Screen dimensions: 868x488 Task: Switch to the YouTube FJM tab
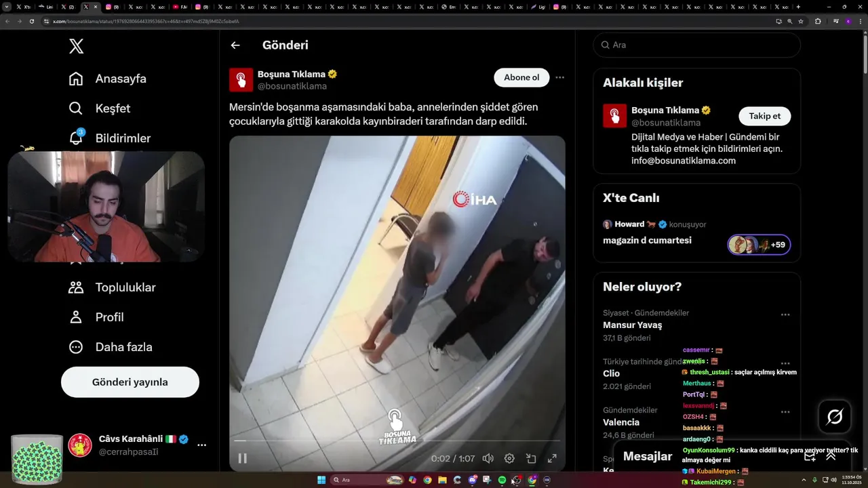(180, 7)
